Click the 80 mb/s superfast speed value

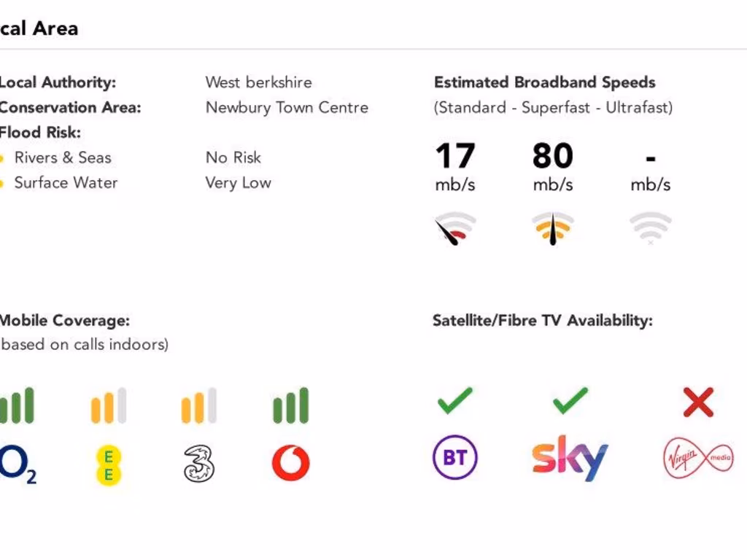click(x=552, y=156)
